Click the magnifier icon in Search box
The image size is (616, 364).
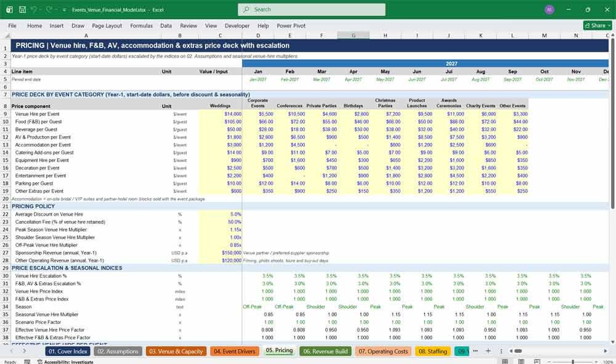(x=246, y=9)
